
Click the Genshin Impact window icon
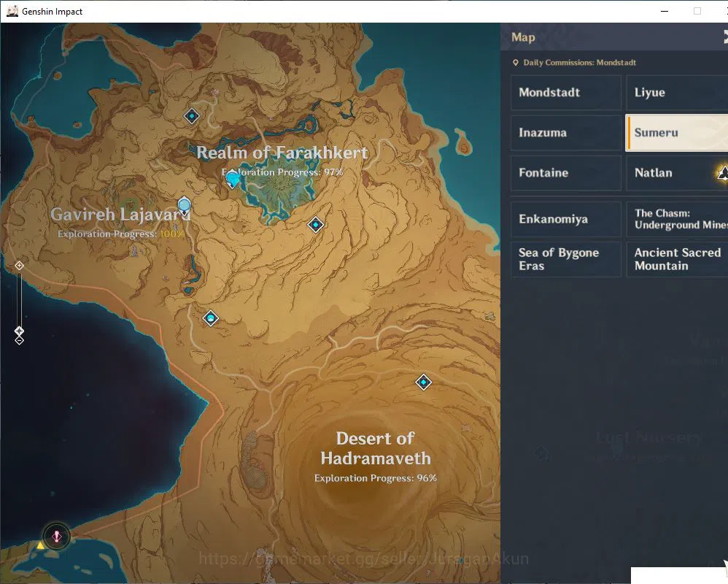[x=12, y=11]
